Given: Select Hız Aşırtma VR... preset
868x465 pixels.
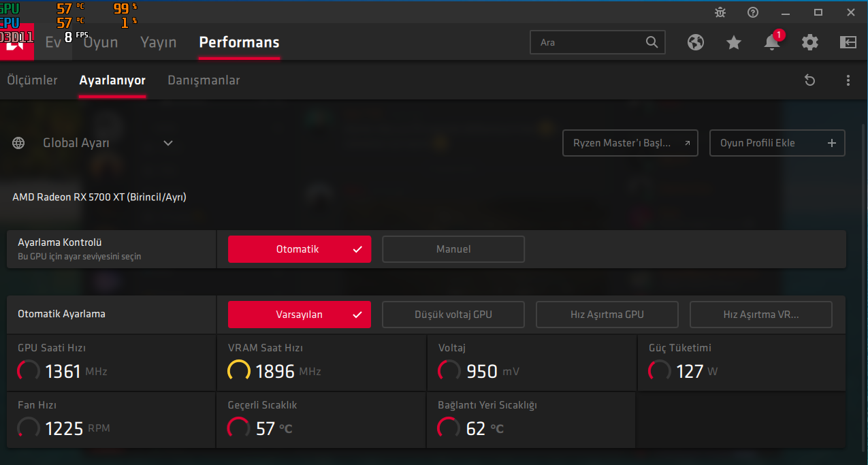Looking at the screenshot, I should pos(761,315).
